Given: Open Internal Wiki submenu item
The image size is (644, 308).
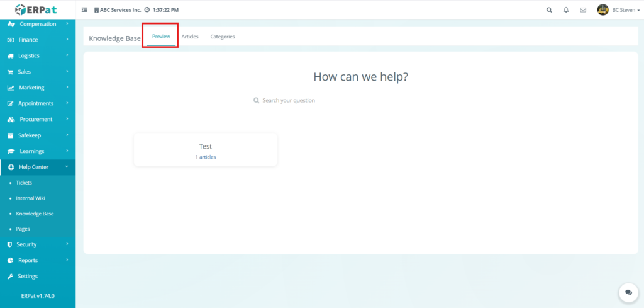Looking at the screenshot, I should [30, 198].
